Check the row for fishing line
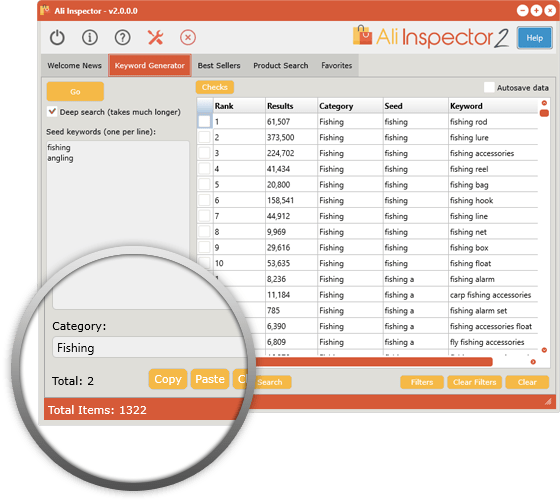Image resolution: width=560 pixels, height=500 pixels. pos(204,216)
